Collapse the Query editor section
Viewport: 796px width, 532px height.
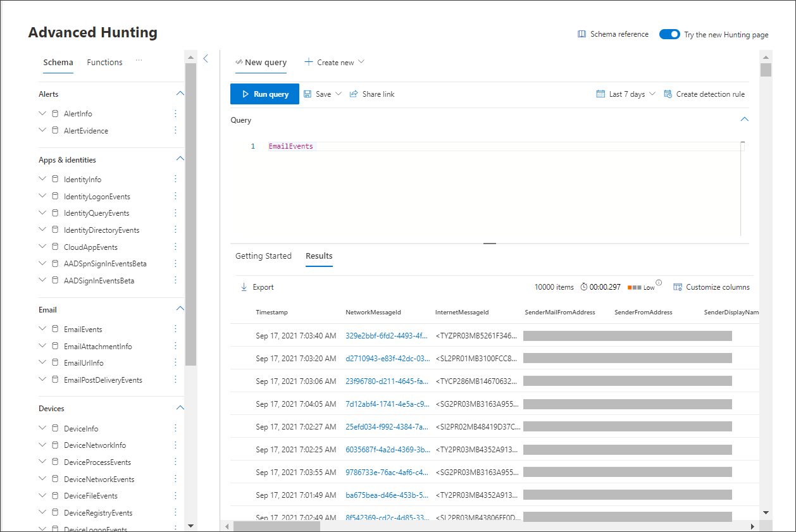tap(744, 120)
